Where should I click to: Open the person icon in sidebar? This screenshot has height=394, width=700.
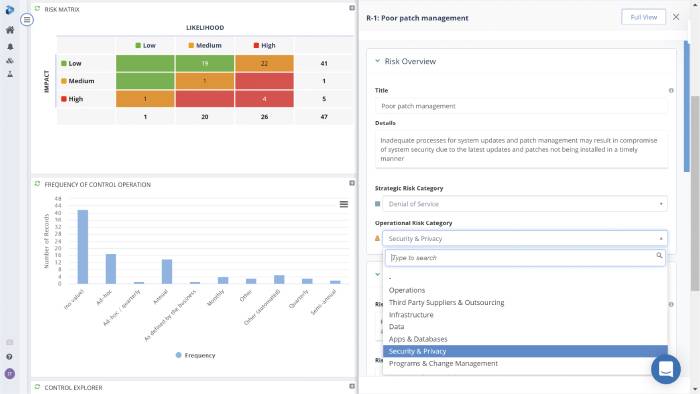10,74
